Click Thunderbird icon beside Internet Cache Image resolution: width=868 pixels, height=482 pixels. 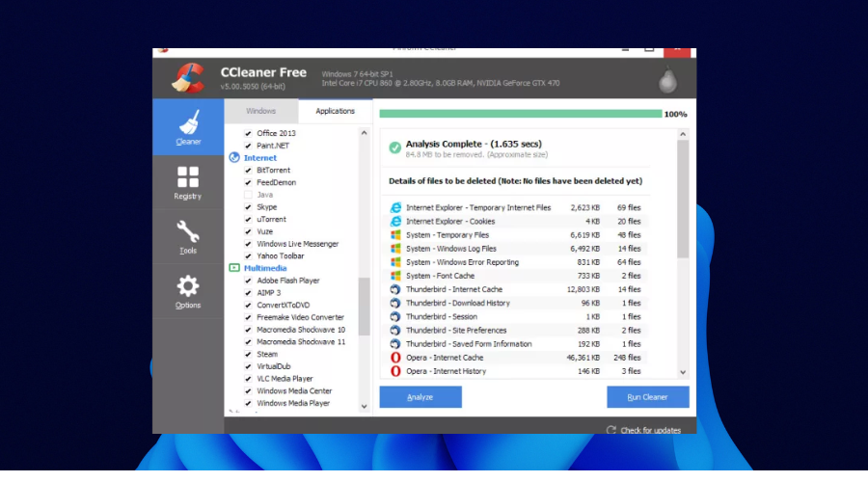pyautogui.click(x=395, y=289)
